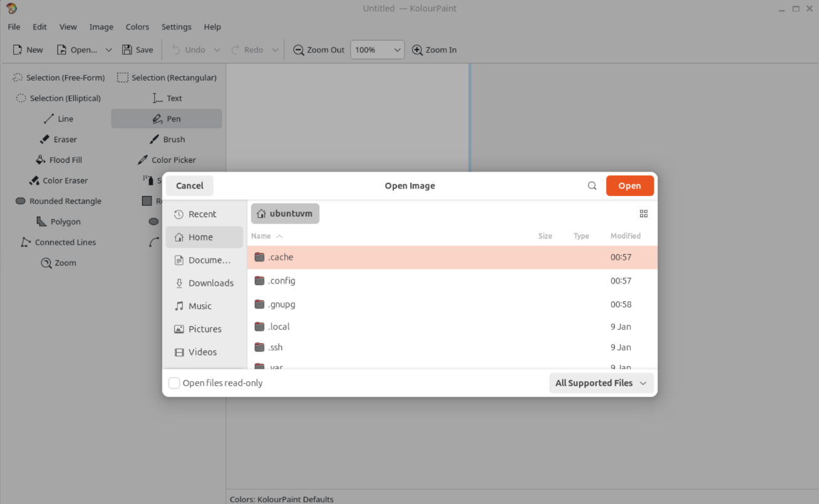
Task: Select the Rectangular Selection tool
Action: pyautogui.click(x=167, y=78)
